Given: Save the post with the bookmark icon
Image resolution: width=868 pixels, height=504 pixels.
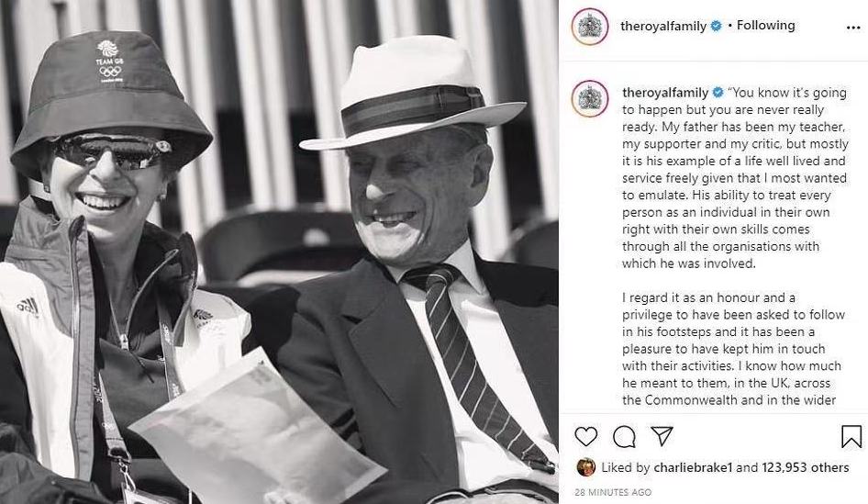Looking at the screenshot, I should coord(851,436).
